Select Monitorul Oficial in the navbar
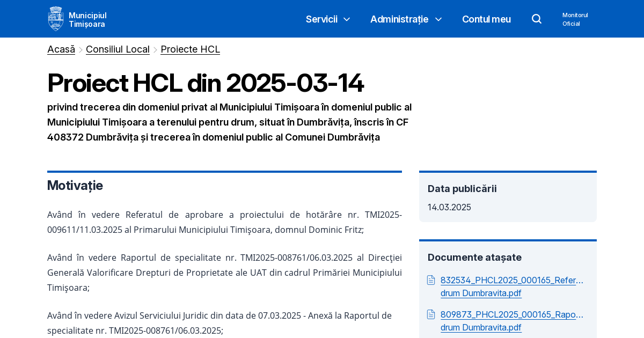Screen dimensions: 644x338 (x=575, y=19)
